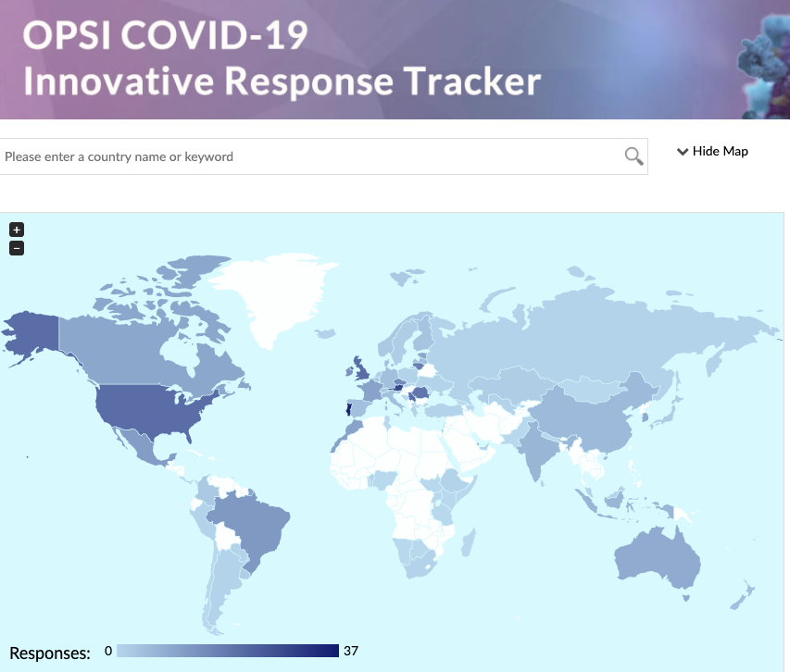Click the legend minimum value 0

coord(108,651)
